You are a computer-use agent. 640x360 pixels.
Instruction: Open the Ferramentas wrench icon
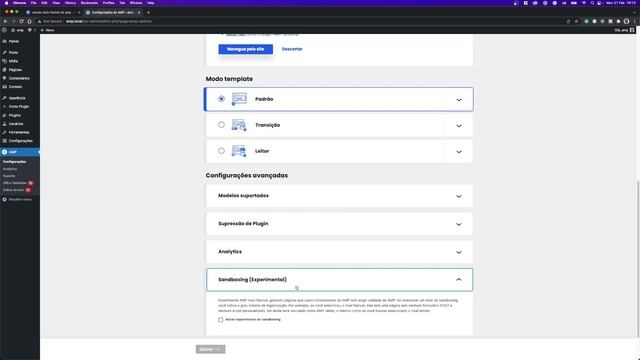[4, 132]
